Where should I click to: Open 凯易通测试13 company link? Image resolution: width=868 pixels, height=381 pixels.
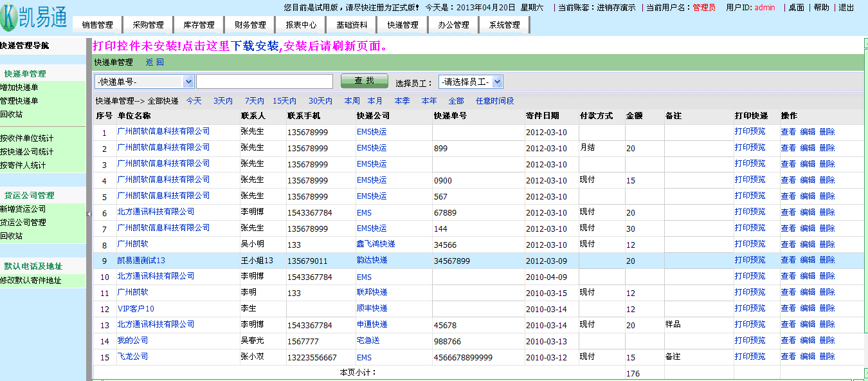click(x=141, y=260)
